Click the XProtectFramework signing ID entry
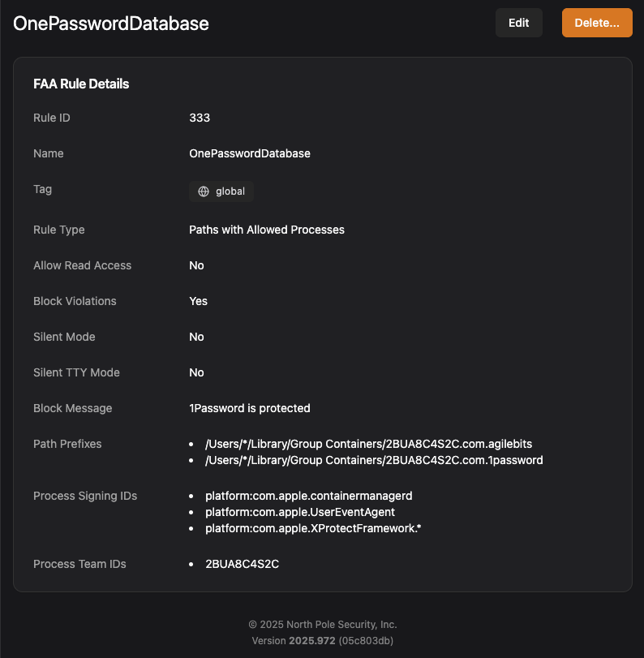Image resolution: width=644 pixels, height=658 pixels. (313, 528)
